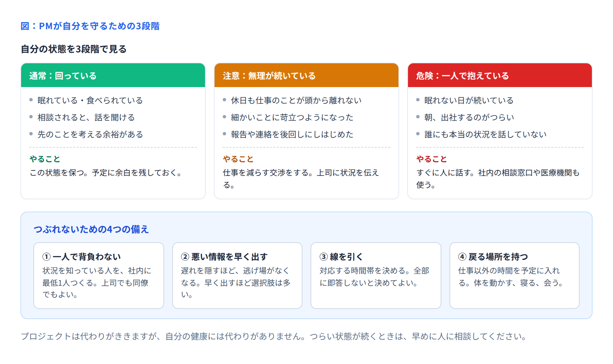Click text この状態を保つ。予定に余白を残しておく。
The image size is (613, 364).
[107, 173]
